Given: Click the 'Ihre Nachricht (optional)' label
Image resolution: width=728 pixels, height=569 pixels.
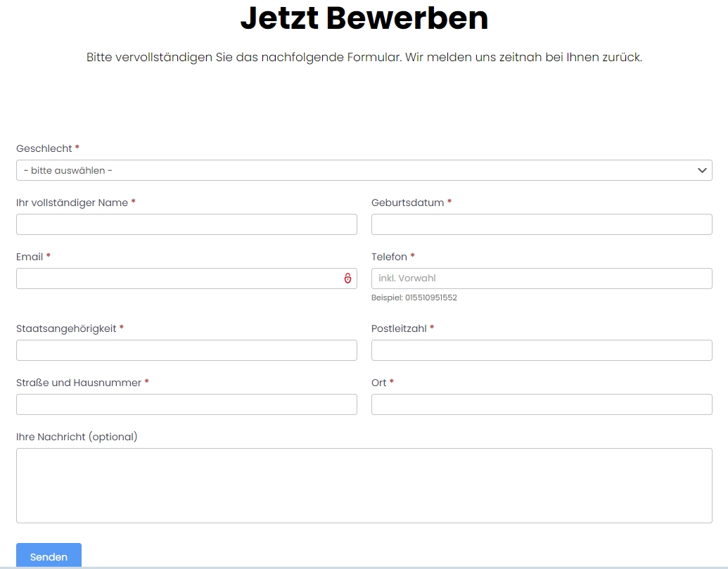Looking at the screenshot, I should (x=77, y=437).
